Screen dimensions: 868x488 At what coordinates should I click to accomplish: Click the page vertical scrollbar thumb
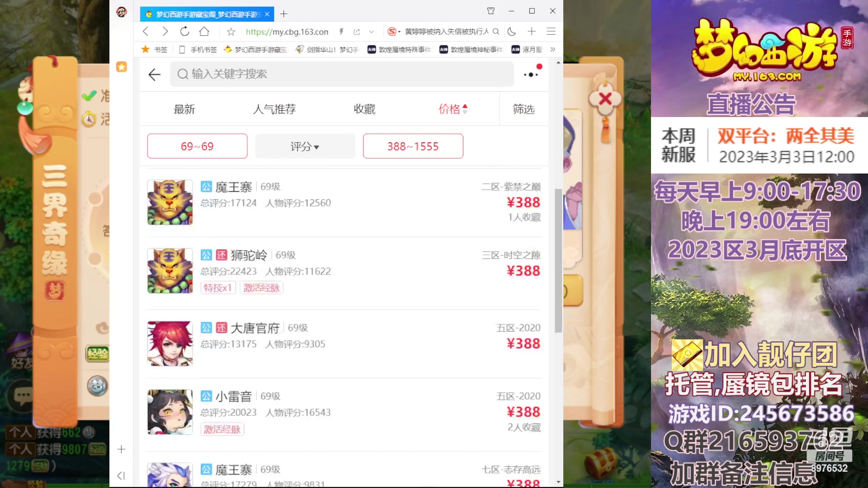pos(558,260)
